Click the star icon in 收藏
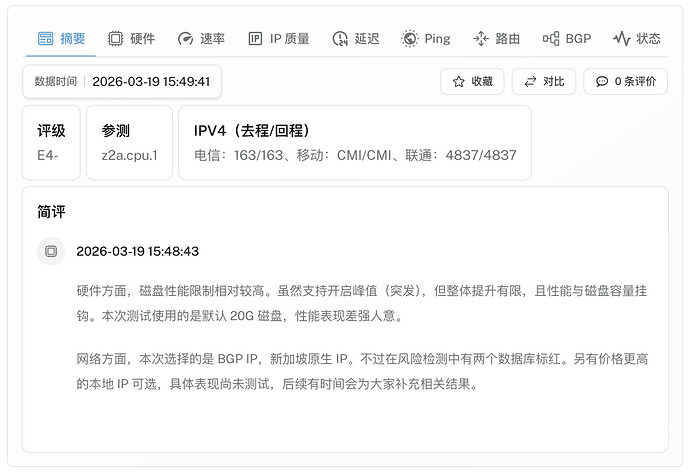 click(459, 81)
